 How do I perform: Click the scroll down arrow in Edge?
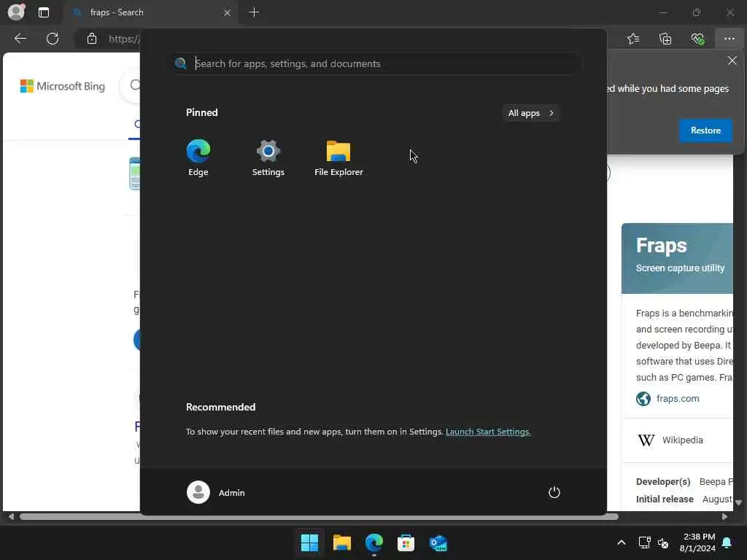point(738,503)
